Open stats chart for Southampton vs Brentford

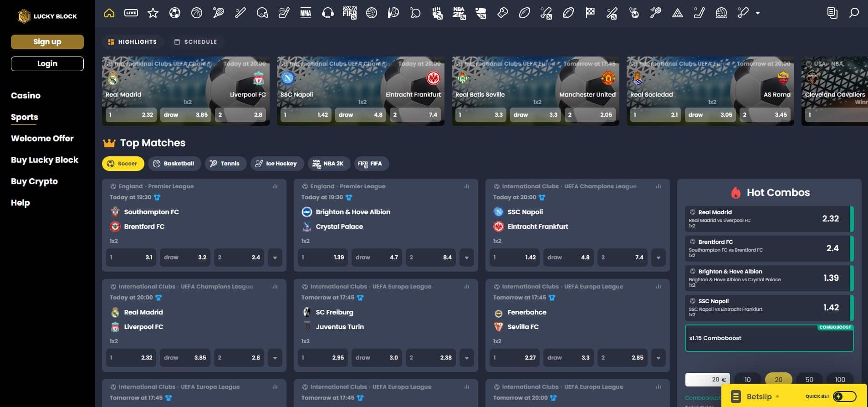(x=275, y=186)
